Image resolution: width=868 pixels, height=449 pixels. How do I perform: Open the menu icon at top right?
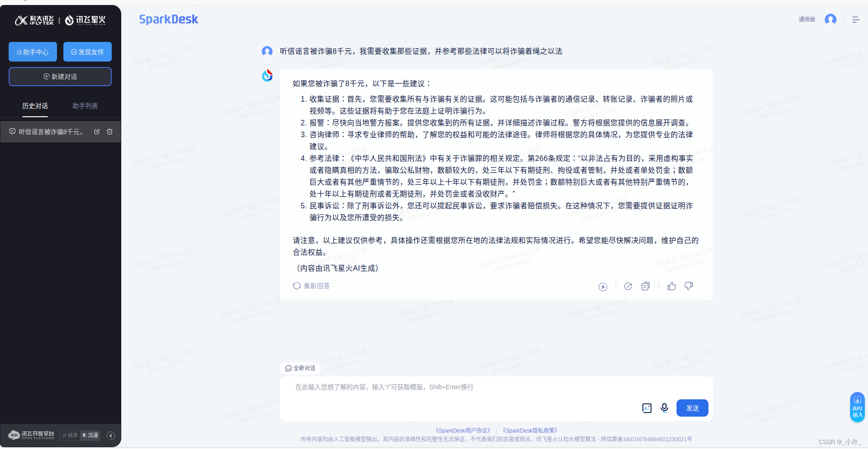[x=856, y=20]
